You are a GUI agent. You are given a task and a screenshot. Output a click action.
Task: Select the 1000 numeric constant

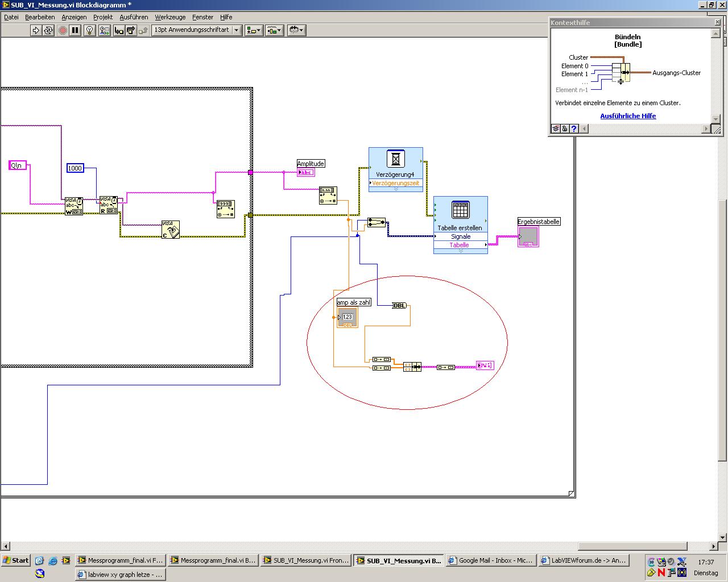(75, 168)
